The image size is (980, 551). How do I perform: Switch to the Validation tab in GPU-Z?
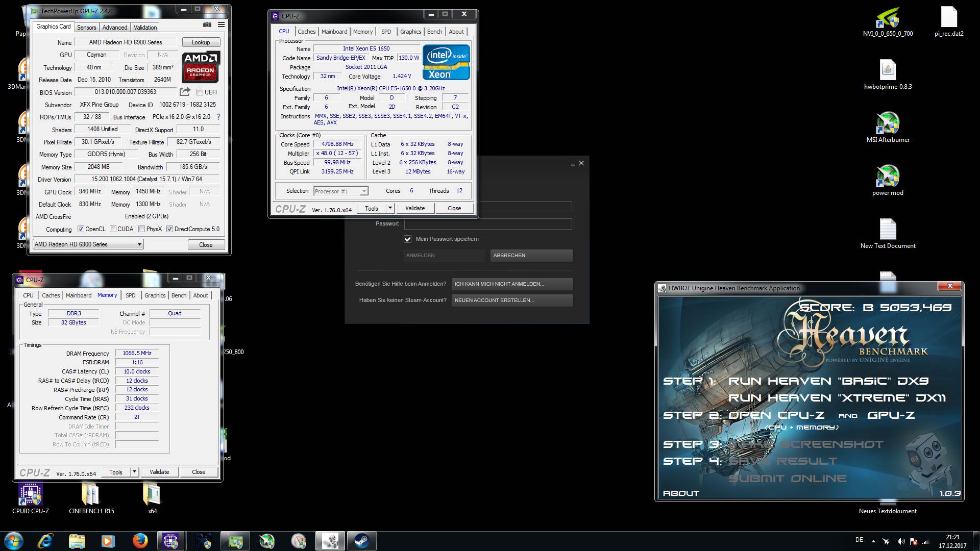click(x=145, y=28)
